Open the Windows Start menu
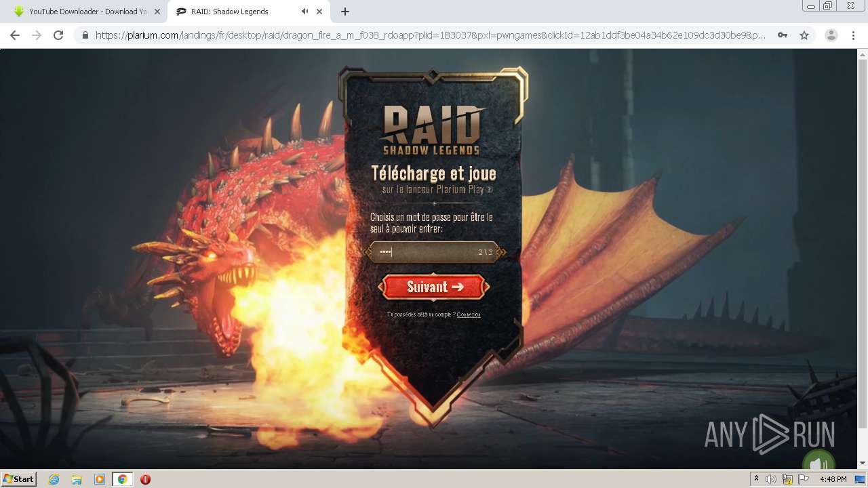The image size is (868, 488). click(x=18, y=479)
